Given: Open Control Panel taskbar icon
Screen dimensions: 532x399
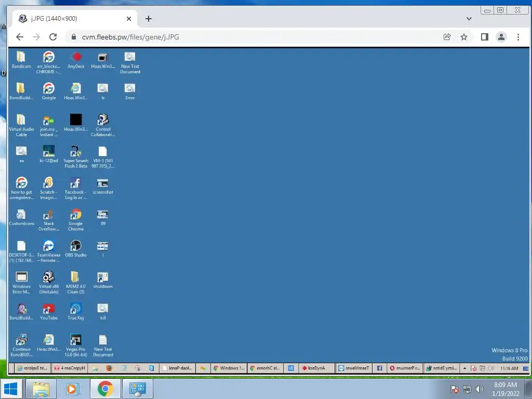Looking at the screenshot, I should tap(137, 389).
